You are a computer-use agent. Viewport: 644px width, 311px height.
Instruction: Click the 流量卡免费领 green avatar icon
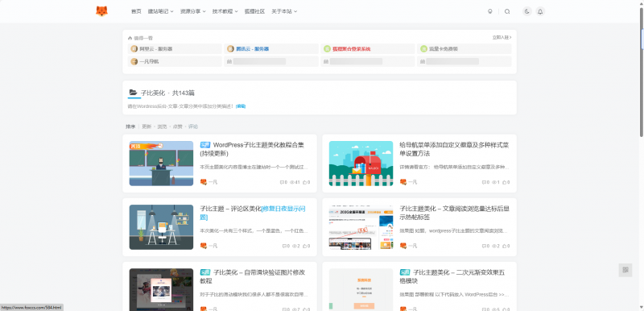(423, 49)
